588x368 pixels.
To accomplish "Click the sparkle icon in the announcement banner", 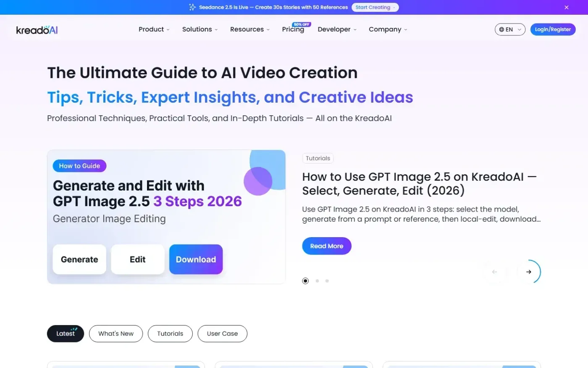I will (192, 7).
